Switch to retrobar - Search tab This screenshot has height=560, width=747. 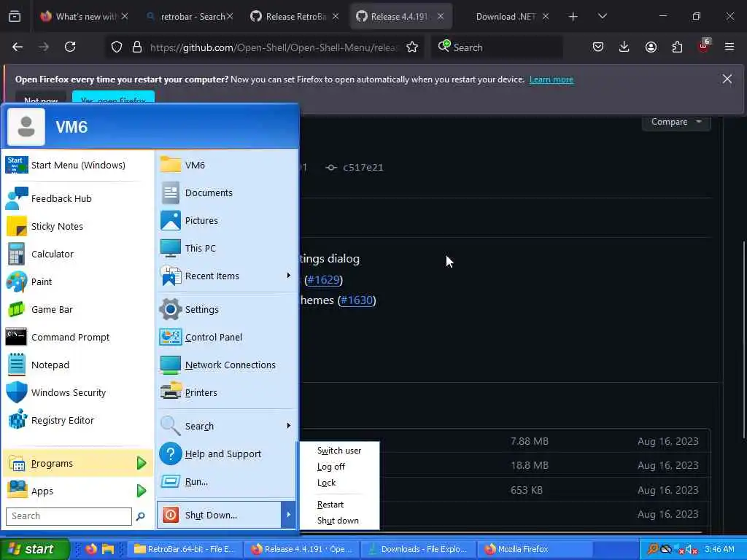click(x=190, y=17)
